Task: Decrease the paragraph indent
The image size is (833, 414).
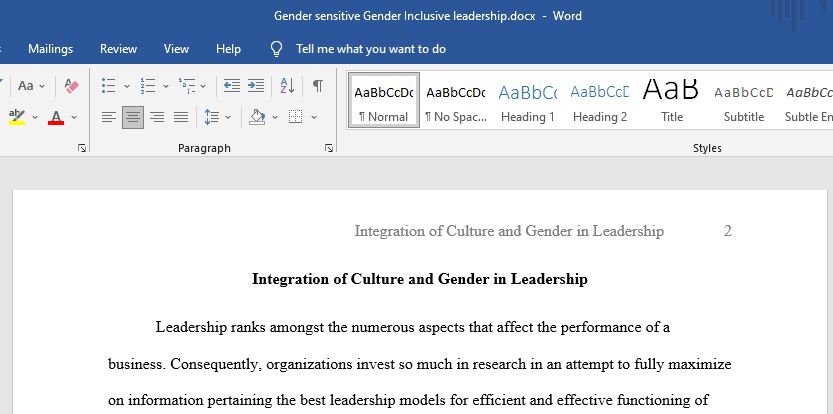Action: (232, 86)
